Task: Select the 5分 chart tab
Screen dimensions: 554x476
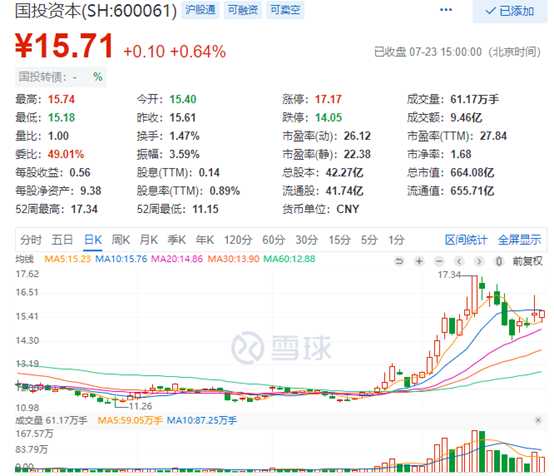Action: 369,240
